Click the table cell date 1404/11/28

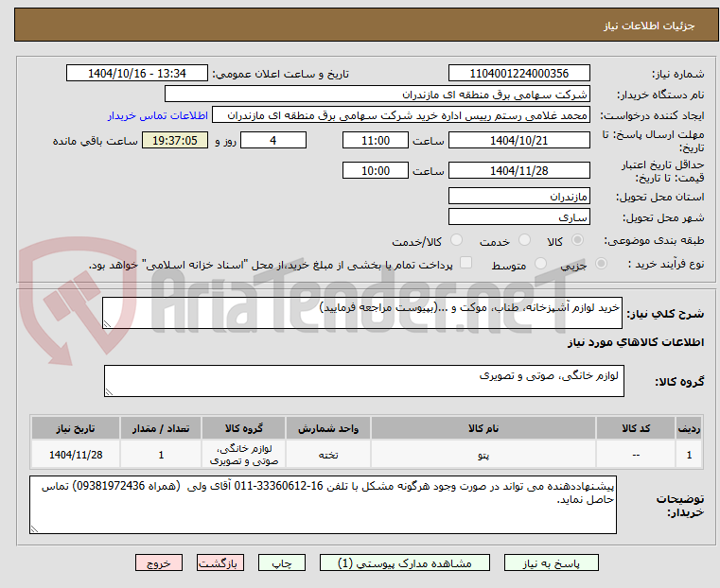point(76,455)
